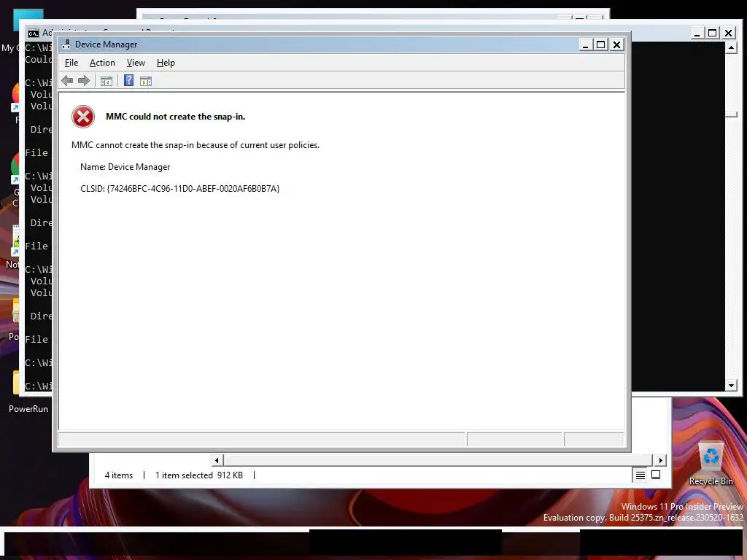Image resolution: width=747 pixels, height=560 pixels.
Task: Click the Back arrow toolbar icon
Action: coord(67,81)
